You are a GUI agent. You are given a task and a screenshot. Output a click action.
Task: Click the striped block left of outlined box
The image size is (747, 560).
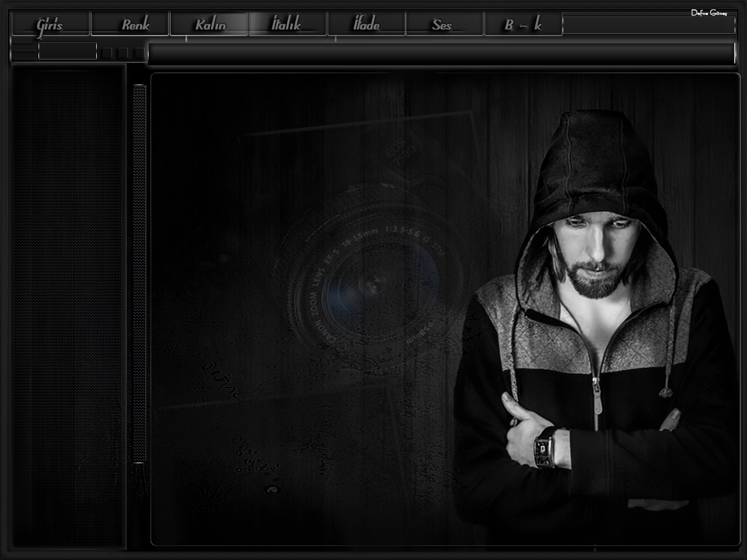pos(25,51)
